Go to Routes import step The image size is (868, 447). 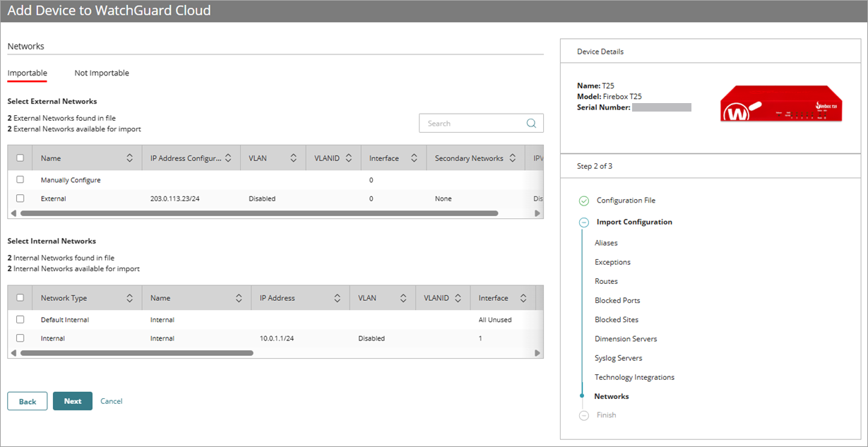pyautogui.click(x=606, y=281)
